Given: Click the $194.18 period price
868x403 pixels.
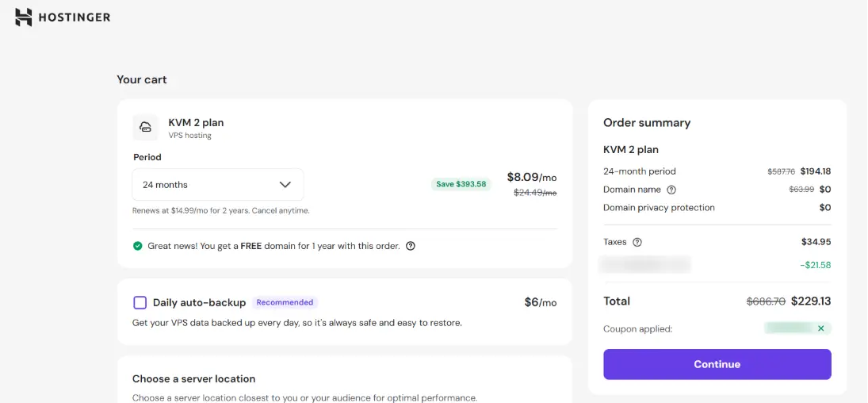Looking at the screenshot, I should tap(816, 171).
